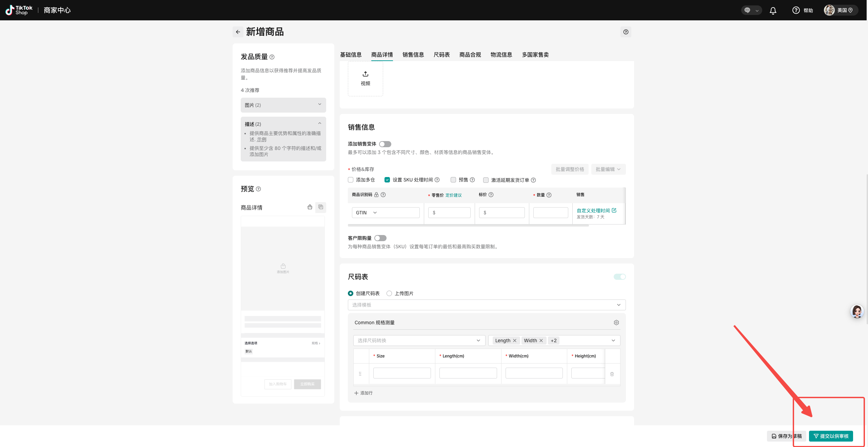Click the back arrow beside 新增商品
This screenshot has height=447, width=868.
(x=238, y=32)
